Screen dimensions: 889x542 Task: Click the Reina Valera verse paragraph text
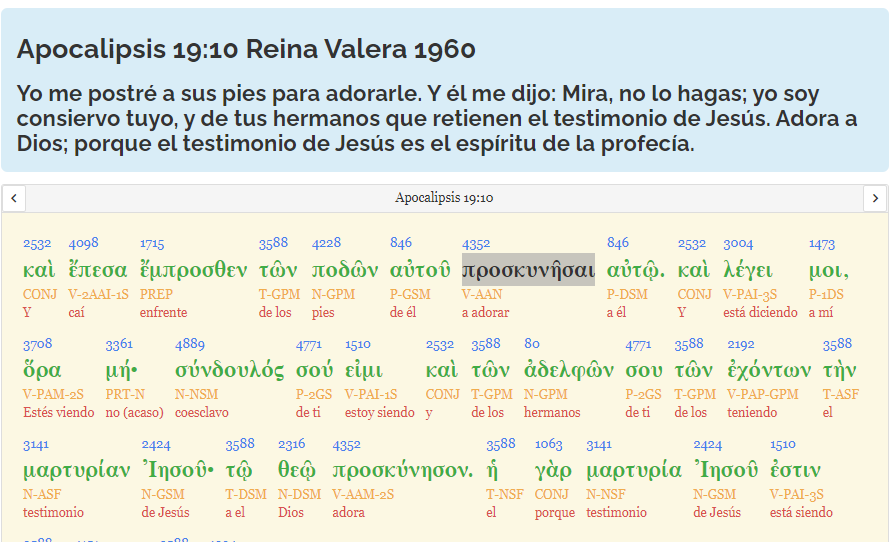point(437,118)
